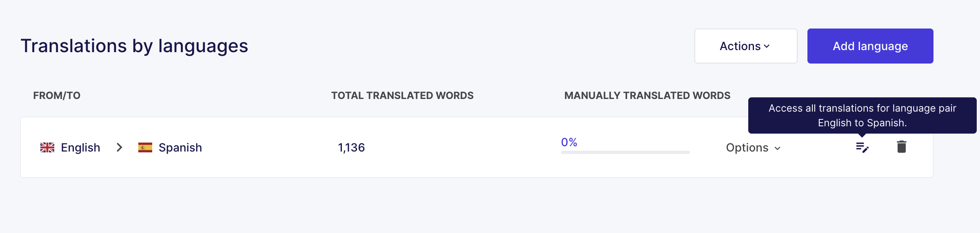Screen dimensions: 980x233
Task: Click the Spain flag icon beside Spanish
Action: [145, 147]
